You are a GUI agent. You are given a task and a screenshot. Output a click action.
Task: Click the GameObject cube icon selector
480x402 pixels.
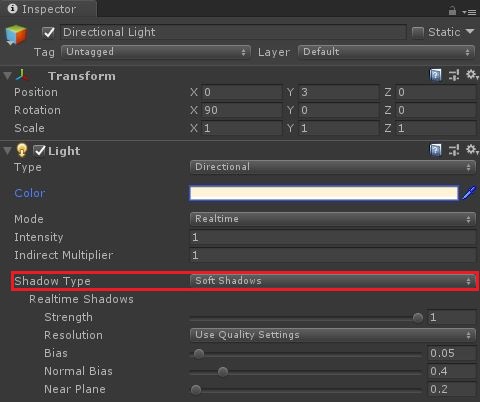tap(16, 35)
